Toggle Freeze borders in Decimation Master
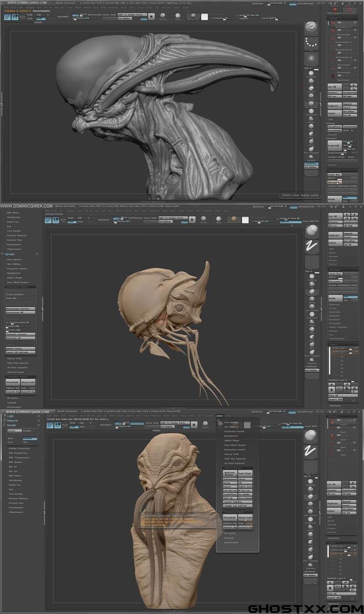Screen dimensions: 364x614 pos(15,295)
